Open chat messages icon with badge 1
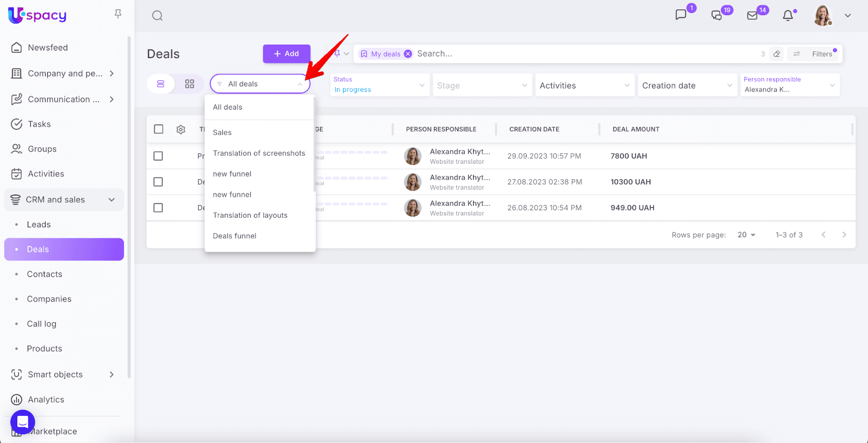This screenshot has height=443, width=868. [x=681, y=15]
